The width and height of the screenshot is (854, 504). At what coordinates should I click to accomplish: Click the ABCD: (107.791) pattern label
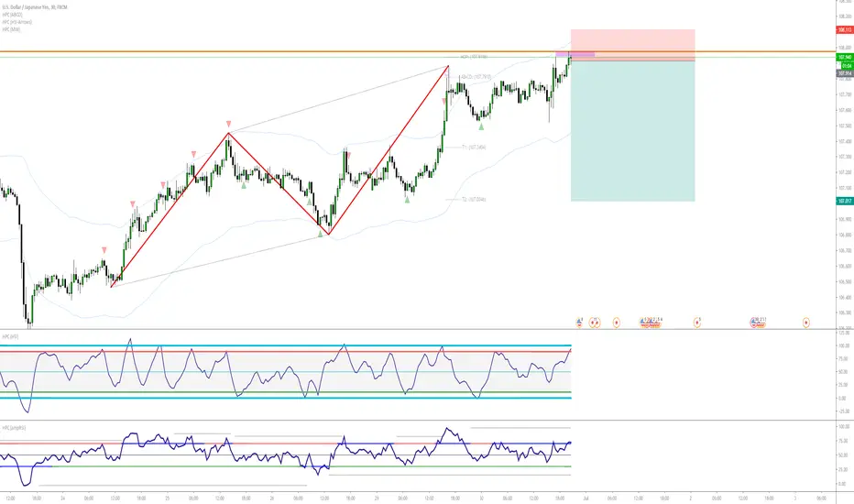click(x=476, y=77)
